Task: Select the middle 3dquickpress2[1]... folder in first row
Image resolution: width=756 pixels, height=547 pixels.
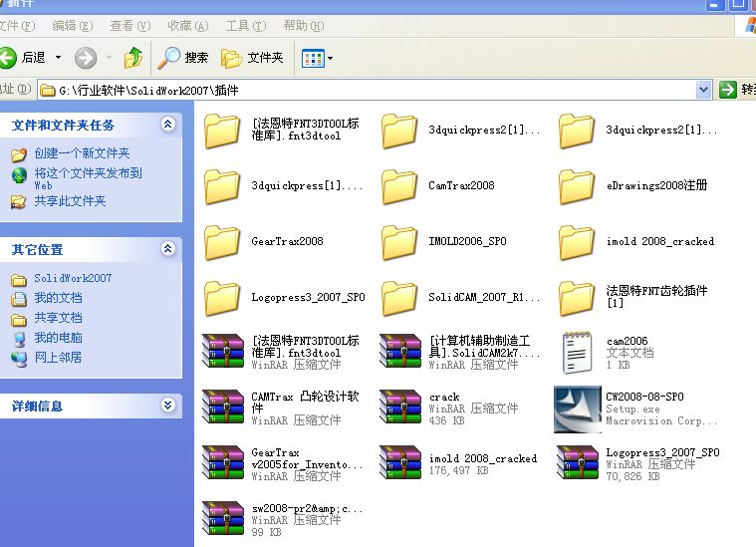Action: click(x=399, y=131)
